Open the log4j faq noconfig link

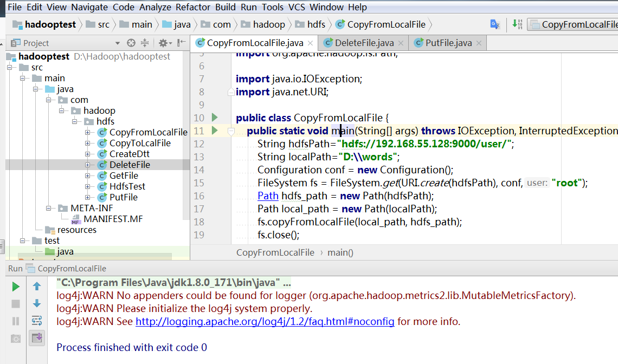point(265,321)
